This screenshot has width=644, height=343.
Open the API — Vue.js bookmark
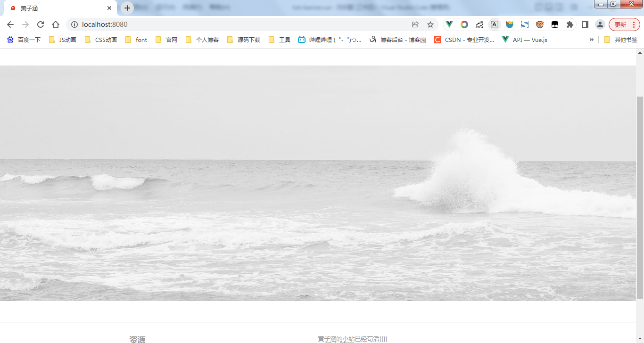click(x=525, y=40)
